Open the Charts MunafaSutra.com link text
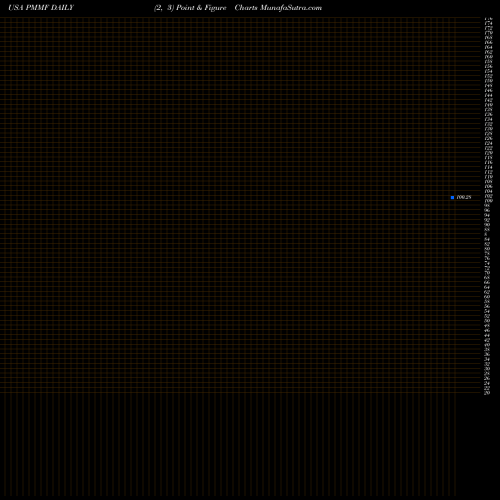The height and width of the screenshot is (500, 500). coord(278,8)
